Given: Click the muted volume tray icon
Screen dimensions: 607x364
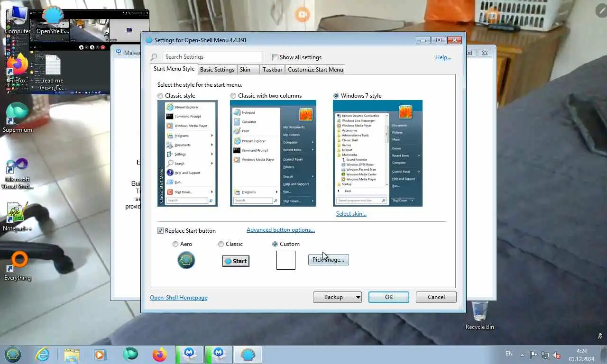Looking at the screenshot, I should [x=557, y=355].
